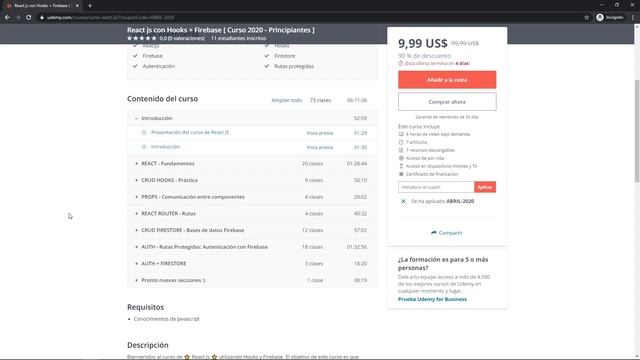Viewport: 640px width, 360px height.
Task: Click the 73 clases count text
Action: click(320, 100)
